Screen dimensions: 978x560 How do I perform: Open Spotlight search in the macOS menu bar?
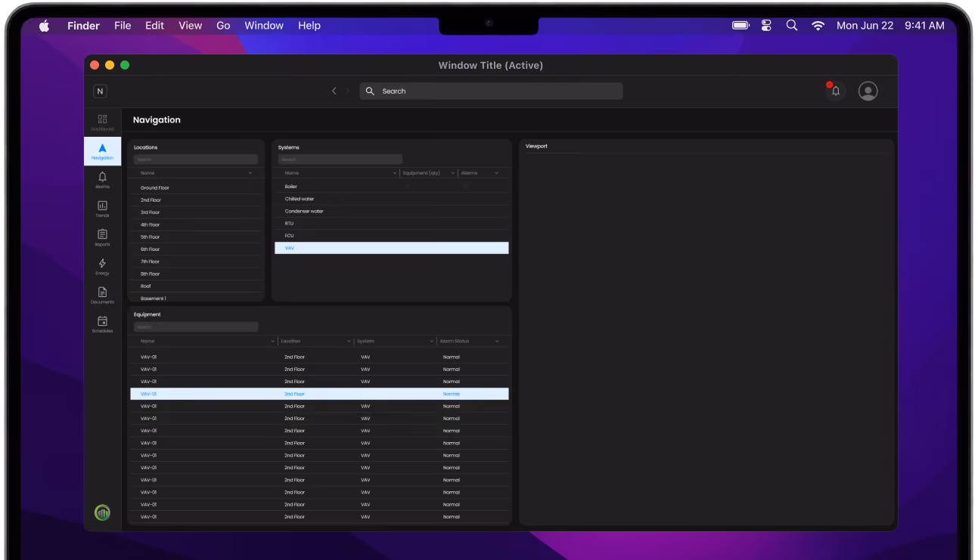(792, 25)
